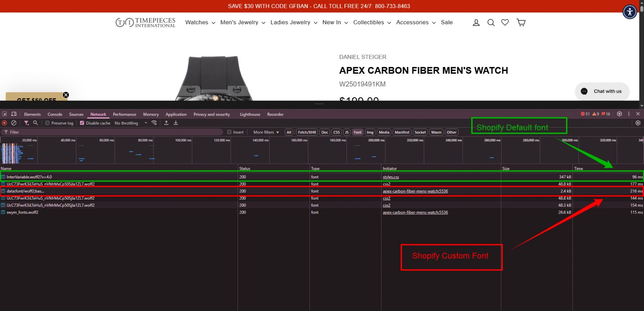Clear network log icon
The image size is (644, 311).
[x=14, y=123]
